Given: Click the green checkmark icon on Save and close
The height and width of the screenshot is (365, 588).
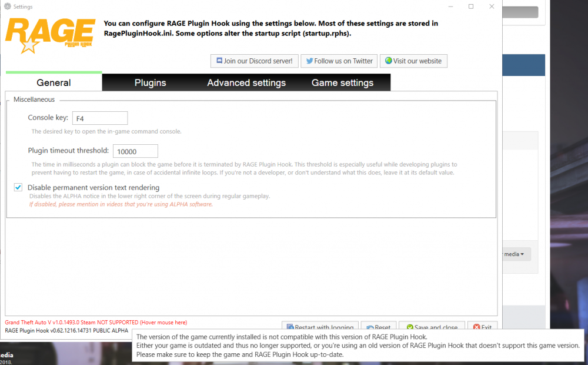Looking at the screenshot, I should pyautogui.click(x=410, y=326).
